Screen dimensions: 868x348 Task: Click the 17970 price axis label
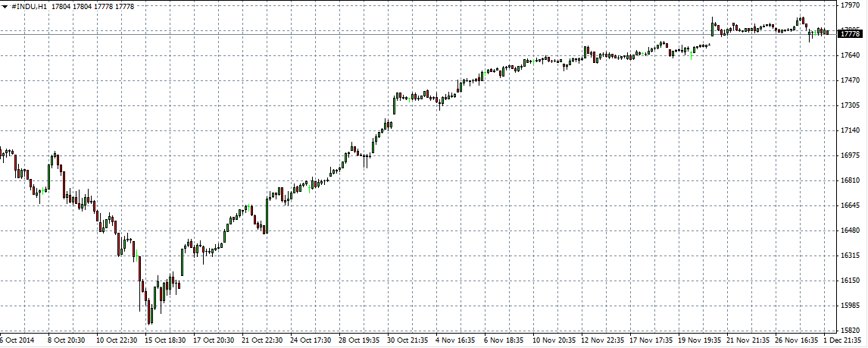point(851,5)
